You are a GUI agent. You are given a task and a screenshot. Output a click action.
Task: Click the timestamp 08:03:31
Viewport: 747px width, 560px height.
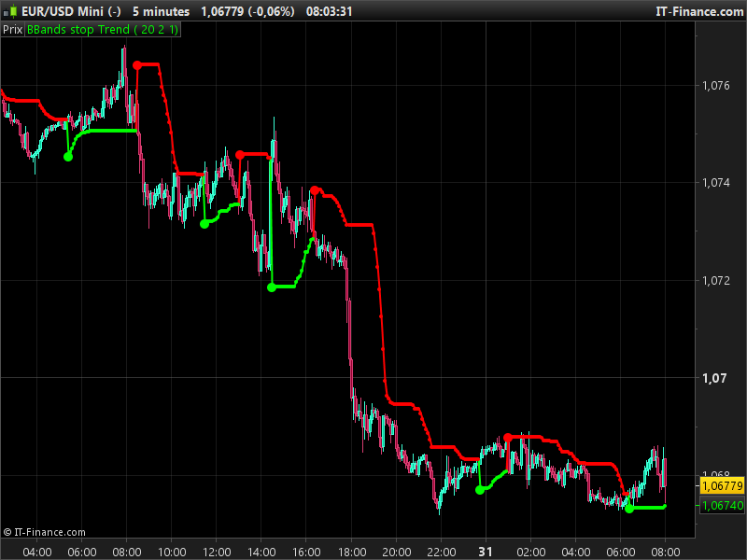[329, 11]
